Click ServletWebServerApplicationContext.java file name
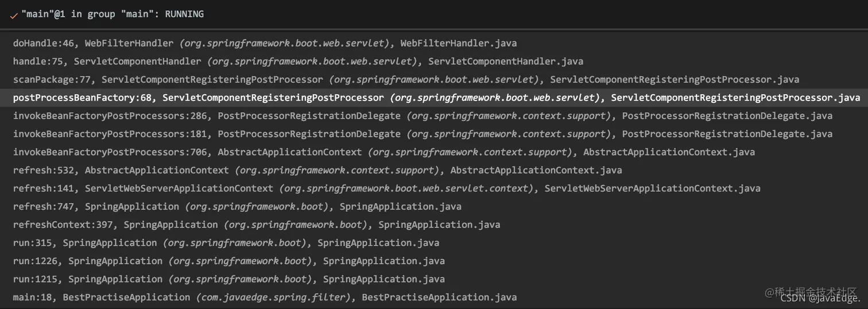This screenshot has width=868, height=309. point(653,188)
